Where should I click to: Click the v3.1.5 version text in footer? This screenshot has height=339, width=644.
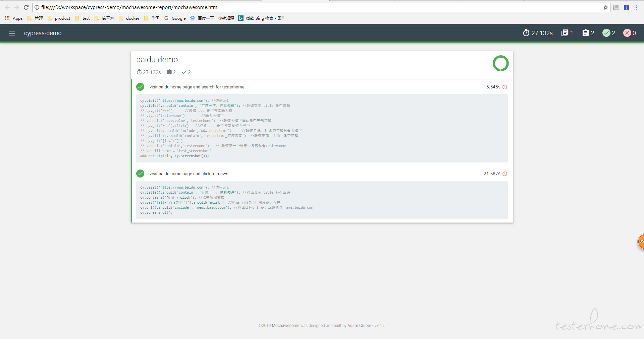tap(380, 326)
